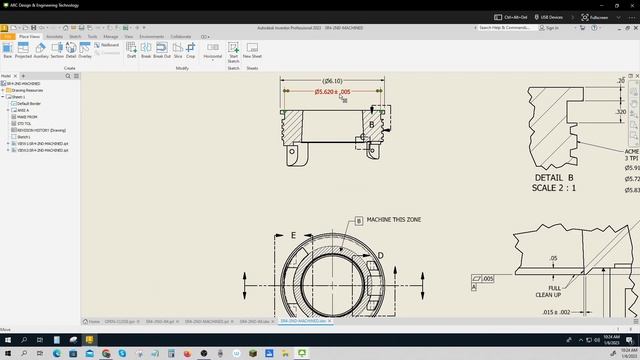This screenshot has height=360, width=640.
Task: Select the Base view tool
Action: (7, 50)
